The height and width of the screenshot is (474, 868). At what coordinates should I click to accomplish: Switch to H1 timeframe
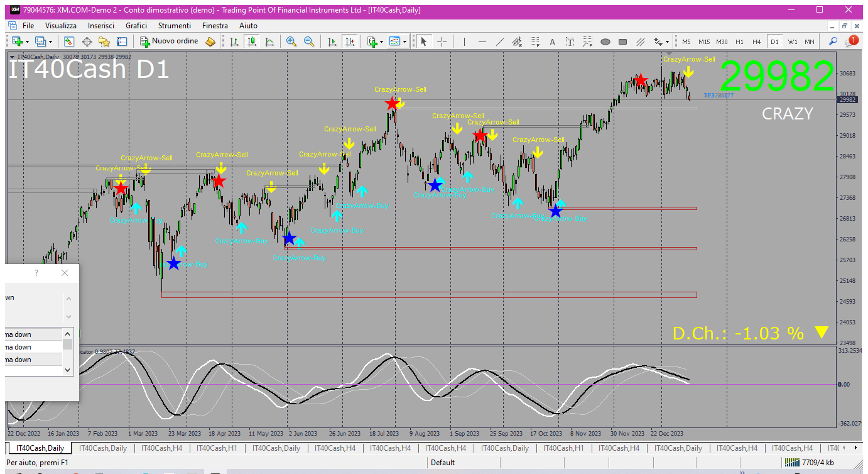740,41
